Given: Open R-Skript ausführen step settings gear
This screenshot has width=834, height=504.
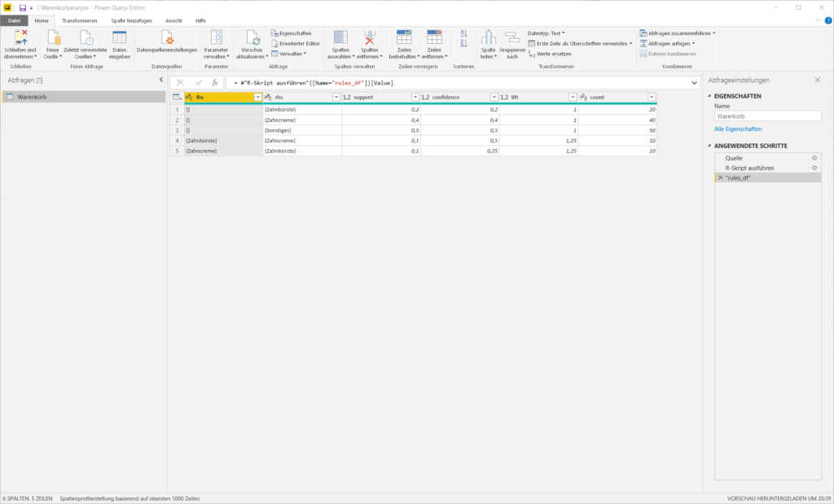Looking at the screenshot, I should point(814,168).
